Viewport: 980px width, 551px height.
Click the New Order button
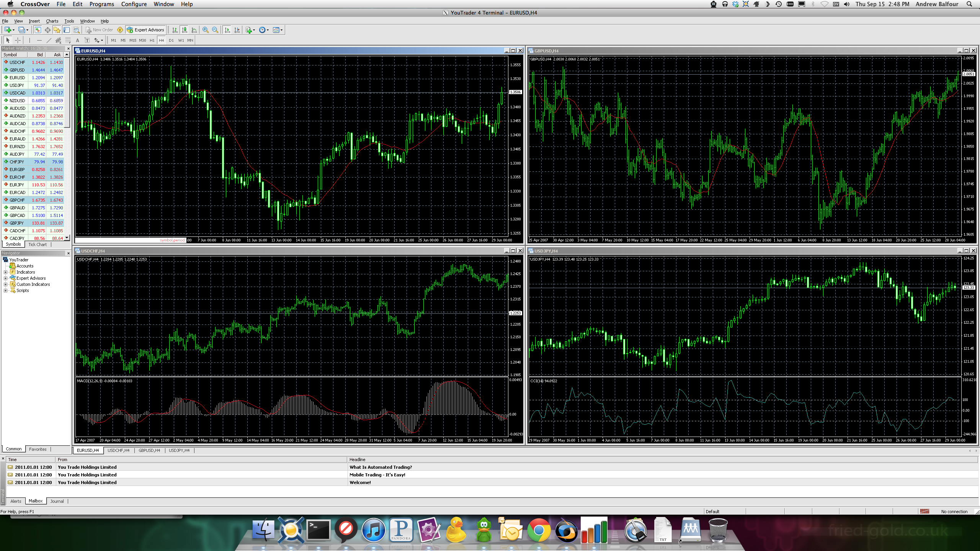(x=99, y=30)
